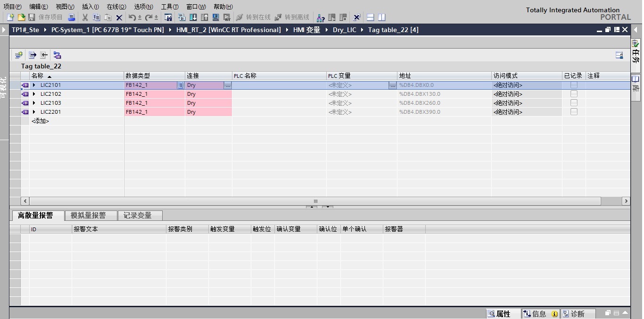Click the Split editor vertically icon
Image resolution: width=644 pixels, height=319 pixels.
(x=382, y=17)
